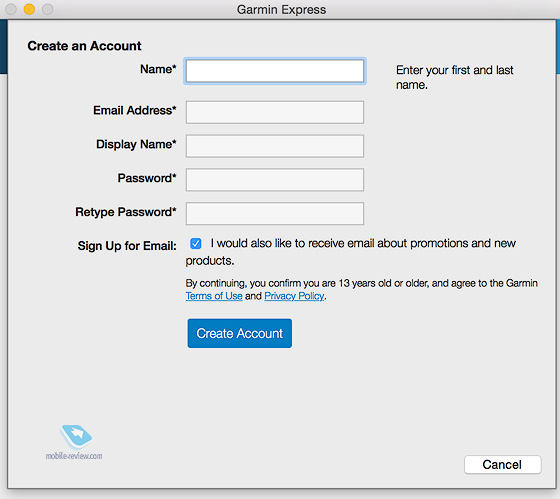Click the Create an Account heading
The width and height of the screenshot is (560, 499).
point(84,46)
